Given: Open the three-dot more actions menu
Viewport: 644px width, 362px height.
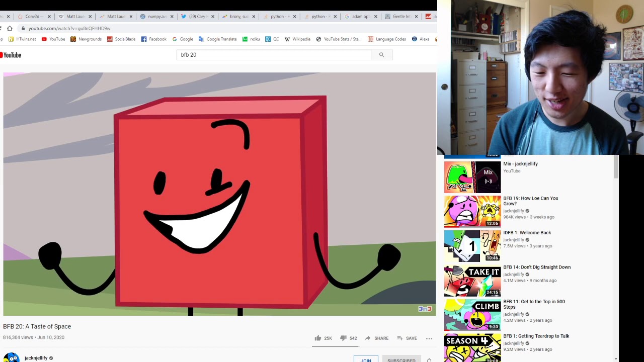Looking at the screenshot, I should 429,338.
